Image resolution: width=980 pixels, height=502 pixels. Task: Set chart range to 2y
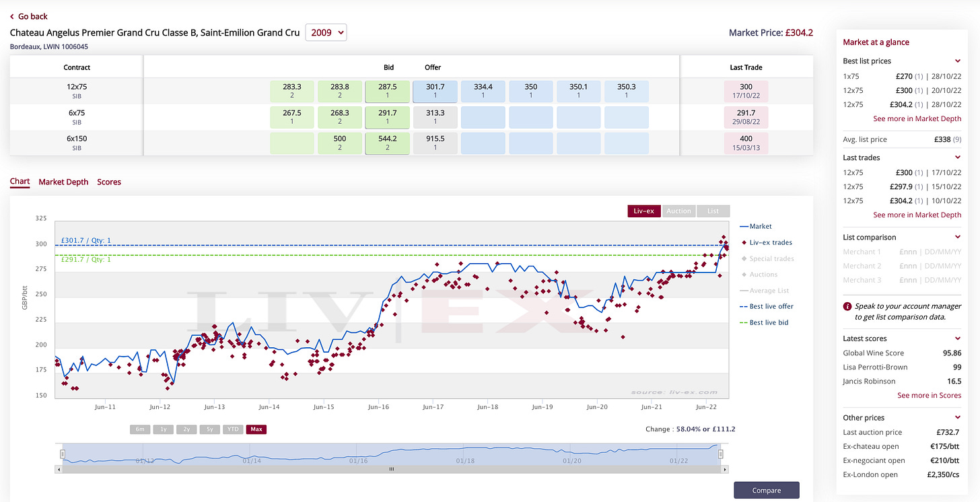click(x=186, y=429)
